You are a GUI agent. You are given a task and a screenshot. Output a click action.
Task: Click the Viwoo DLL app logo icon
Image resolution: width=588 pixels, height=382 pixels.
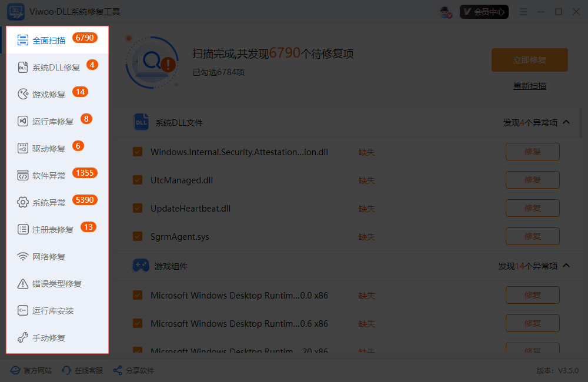click(15, 12)
